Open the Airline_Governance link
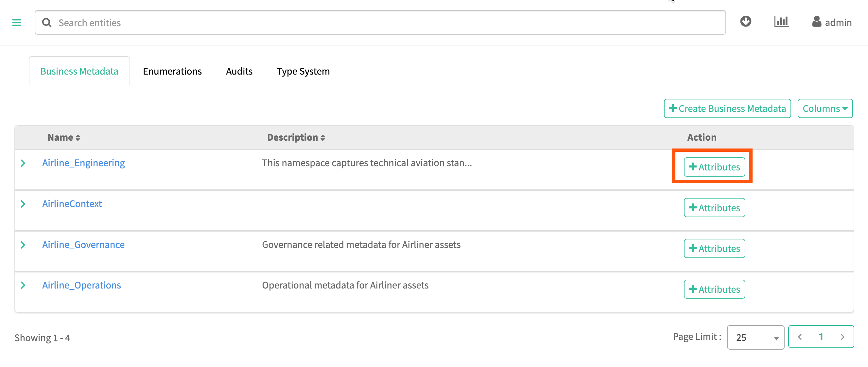The height and width of the screenshot is (367, 868). (x=83, y=245)
